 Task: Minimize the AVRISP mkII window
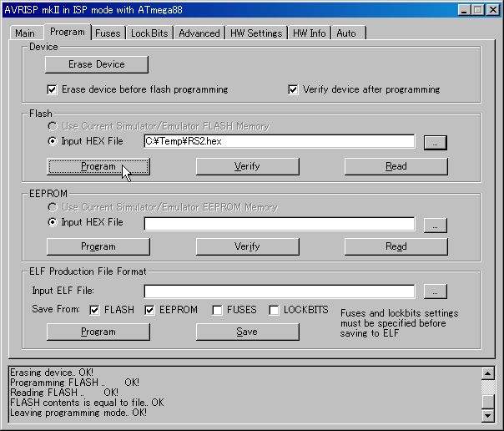click(x=463, y=10)
